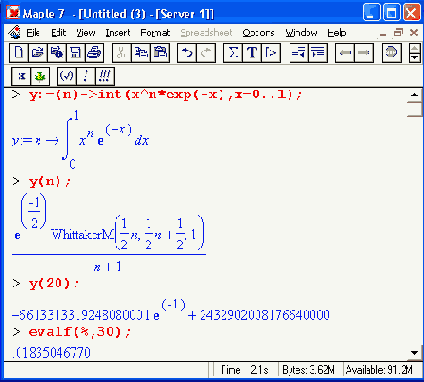Execute worksheet with triple exclamation icon
This screenshot has height=382, width=424.
click(x=105, y=76)
